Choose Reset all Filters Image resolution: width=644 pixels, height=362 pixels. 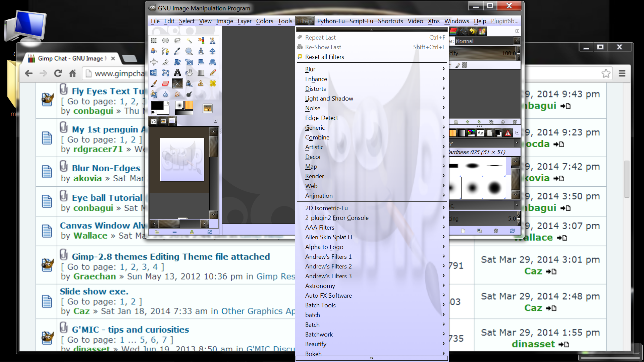tap(372, 57)
